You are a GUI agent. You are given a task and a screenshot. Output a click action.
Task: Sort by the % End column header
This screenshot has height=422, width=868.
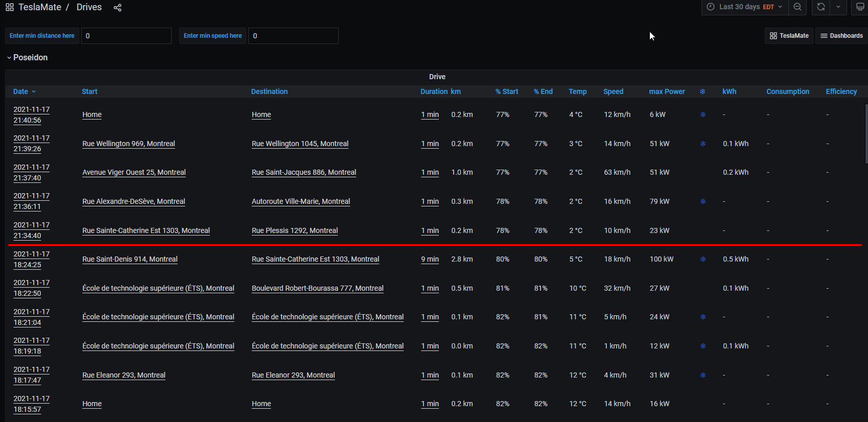click(x=543, y=91)
